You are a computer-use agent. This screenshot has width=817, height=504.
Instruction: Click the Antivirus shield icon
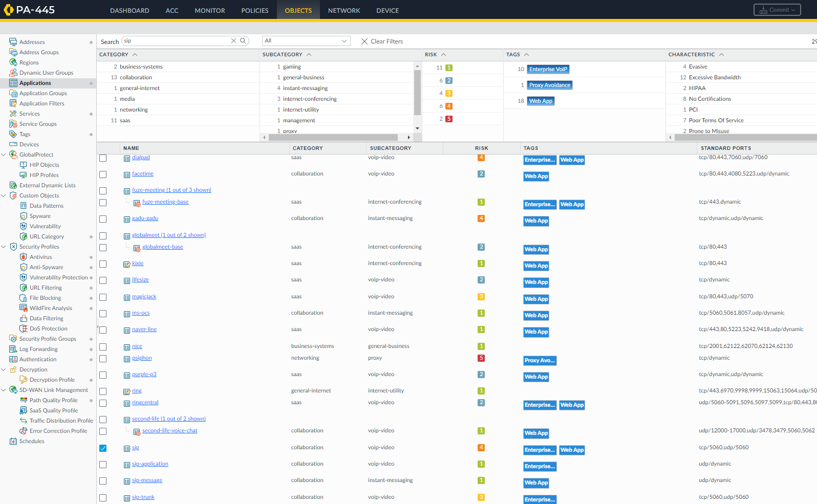pos(24,257)
